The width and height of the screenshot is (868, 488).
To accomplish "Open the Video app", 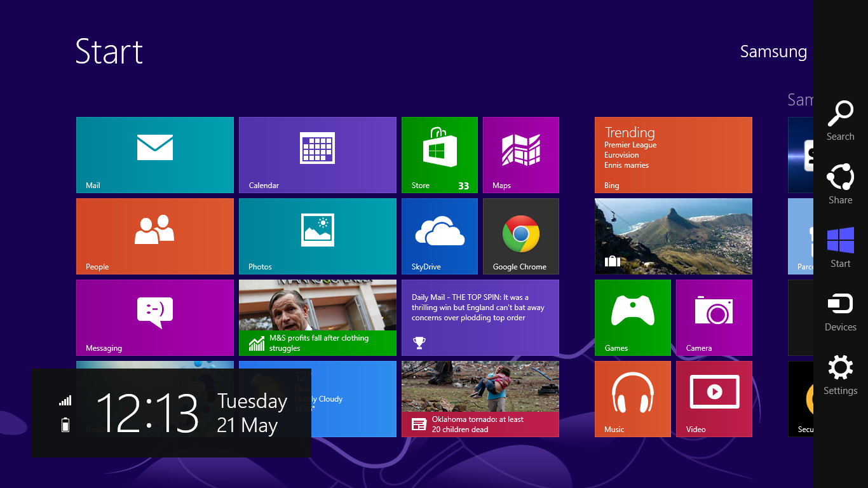I will point(714,398).
